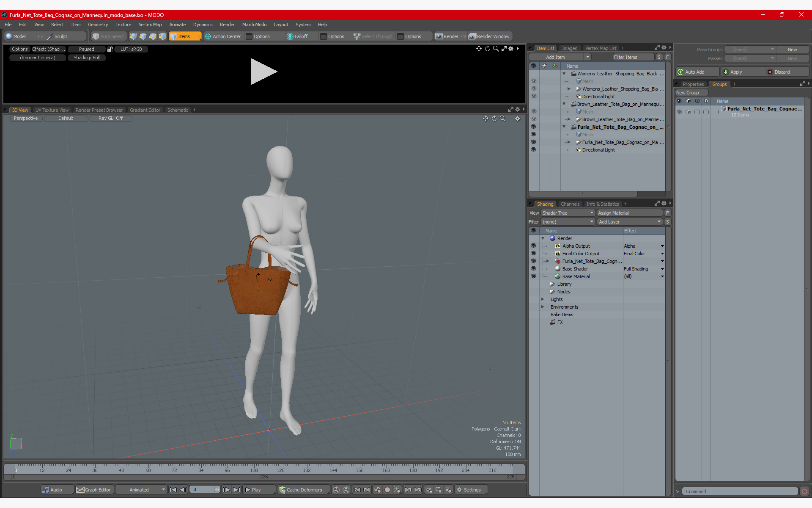Switch to UV Texture View tab
812x508 pixels.
[x=52, y=110]
